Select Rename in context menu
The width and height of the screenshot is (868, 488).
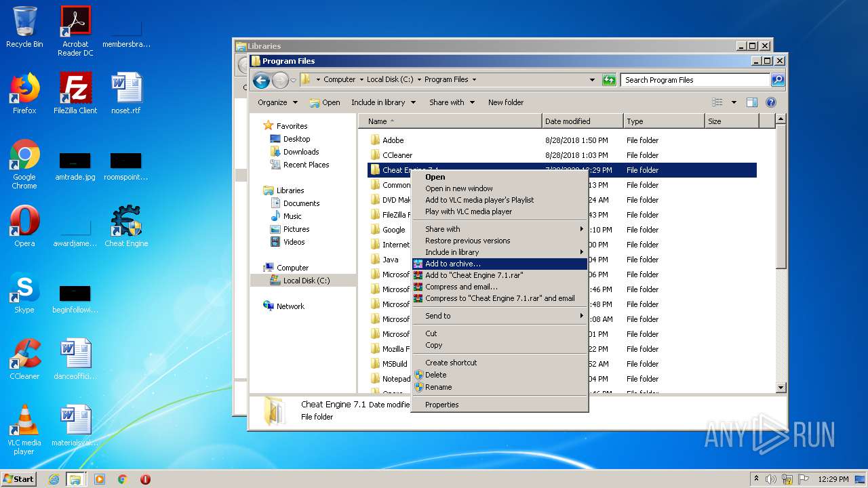(499, 387)
